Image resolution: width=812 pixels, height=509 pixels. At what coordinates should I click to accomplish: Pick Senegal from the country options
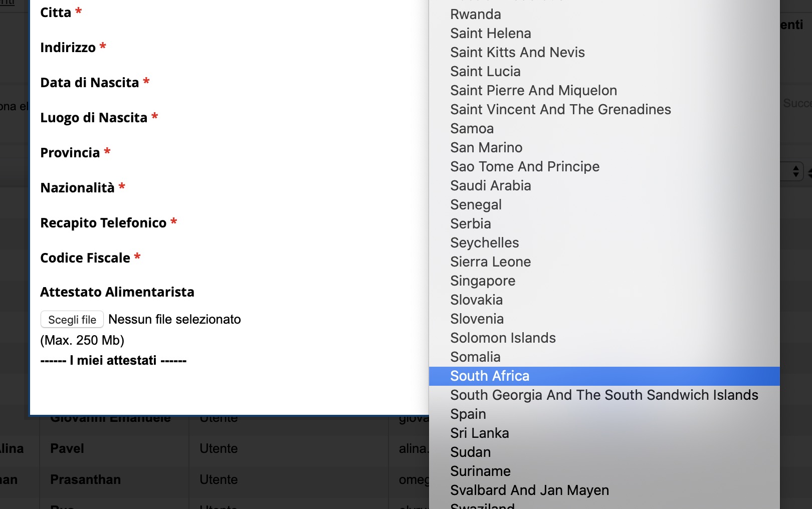476,205
